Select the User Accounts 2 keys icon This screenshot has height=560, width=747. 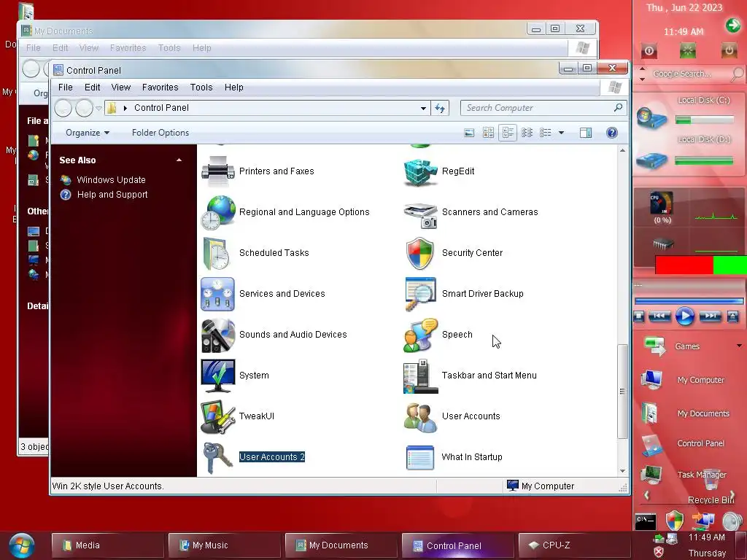point(217,458)
